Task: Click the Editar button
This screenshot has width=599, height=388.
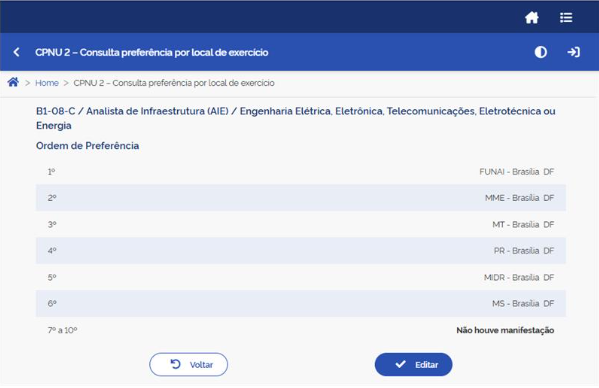Action: 413,364
